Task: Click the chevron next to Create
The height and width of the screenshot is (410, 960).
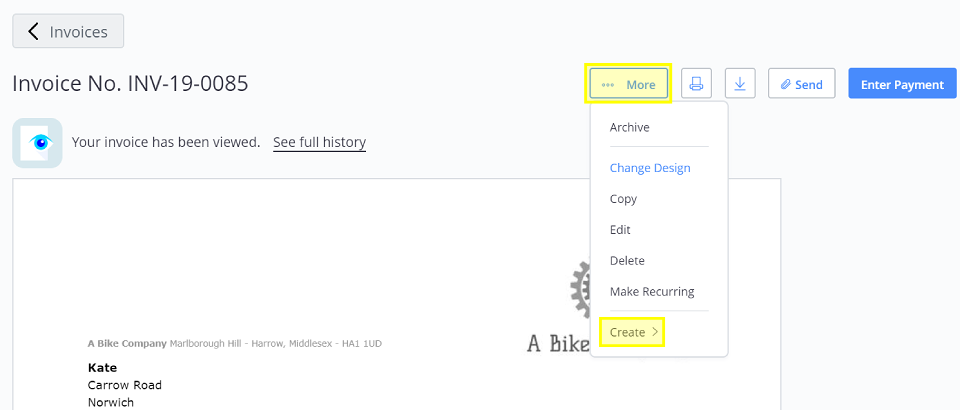Action: point(654,332)
